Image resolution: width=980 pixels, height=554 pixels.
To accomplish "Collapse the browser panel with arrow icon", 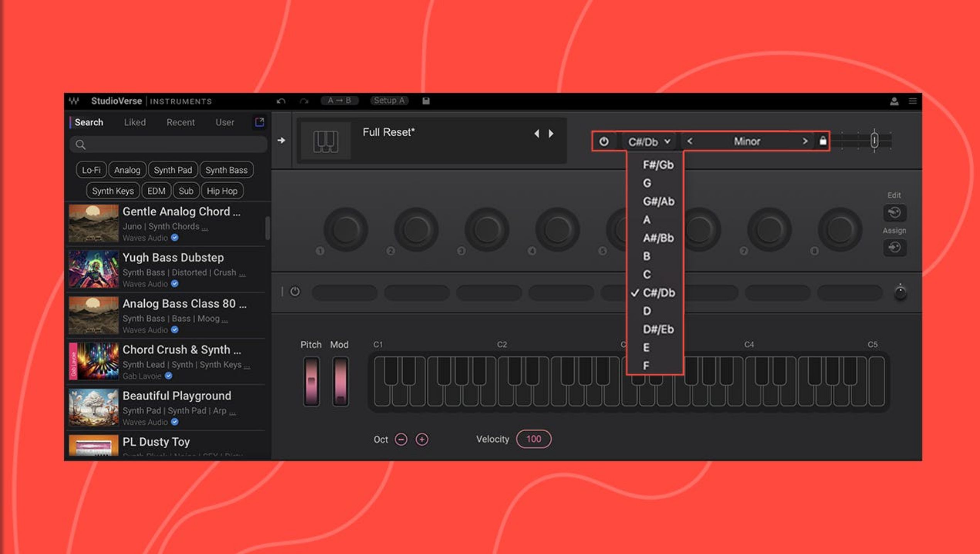I will tap(281, 140).
